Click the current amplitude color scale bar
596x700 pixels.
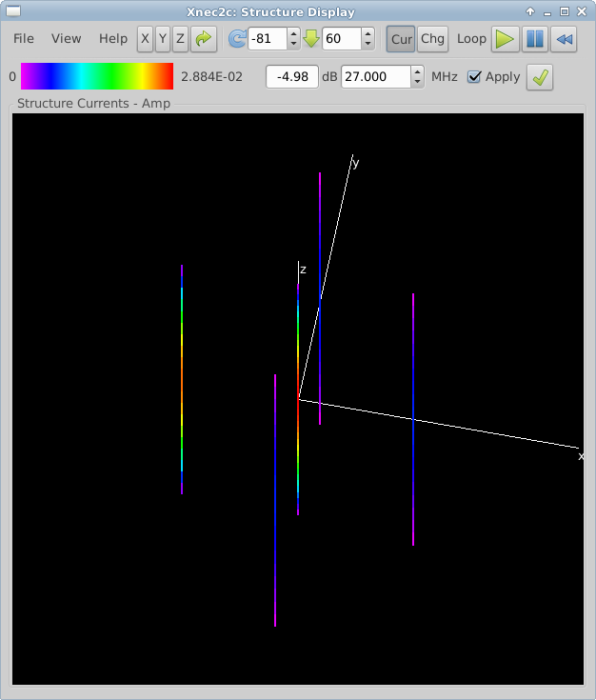tap(97, 76)
